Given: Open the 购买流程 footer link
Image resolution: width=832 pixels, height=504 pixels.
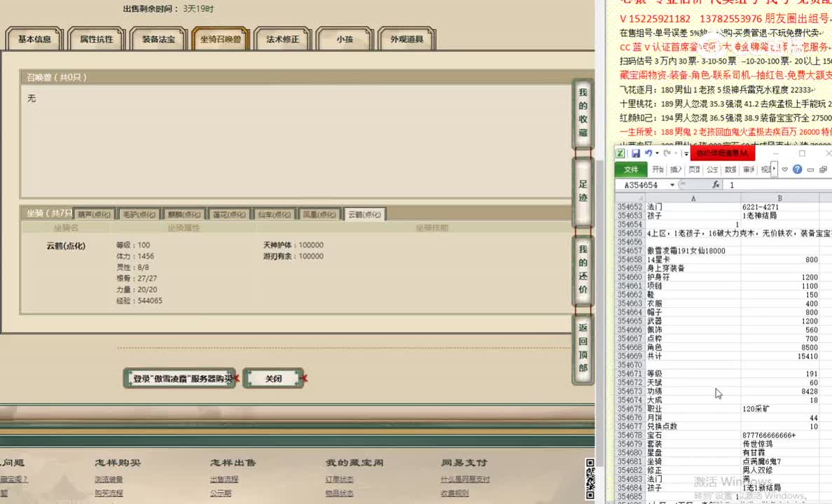Looking at the screenshot, I should click(x=109, y=493).
